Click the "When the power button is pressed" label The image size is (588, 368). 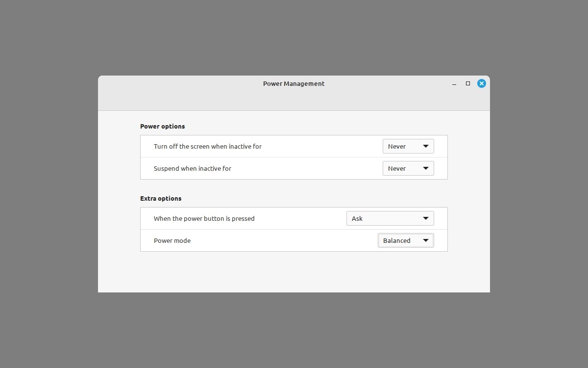[204, 218]
